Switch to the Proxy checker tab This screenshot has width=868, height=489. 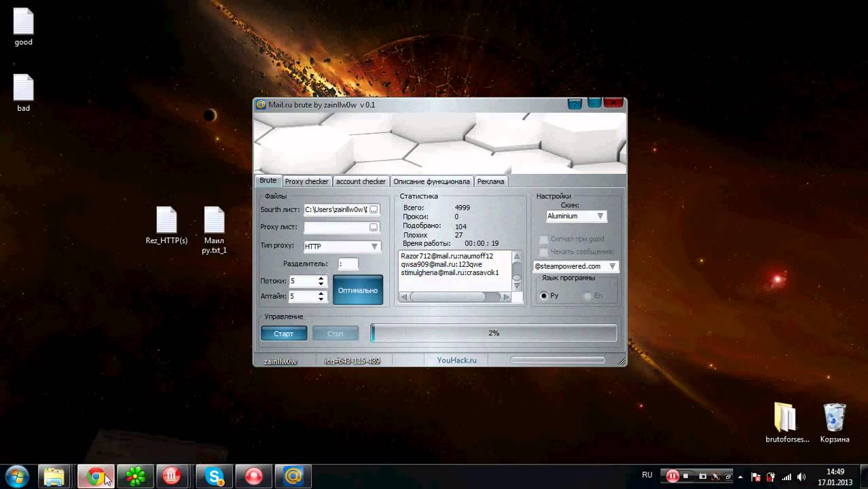point(306,181)
